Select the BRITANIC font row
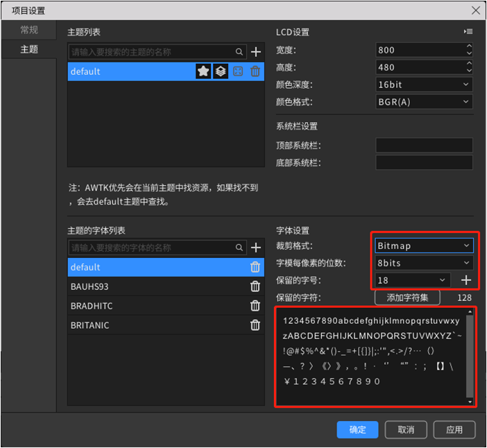This screenshot has width=487, height=448. tap(166, 325)
